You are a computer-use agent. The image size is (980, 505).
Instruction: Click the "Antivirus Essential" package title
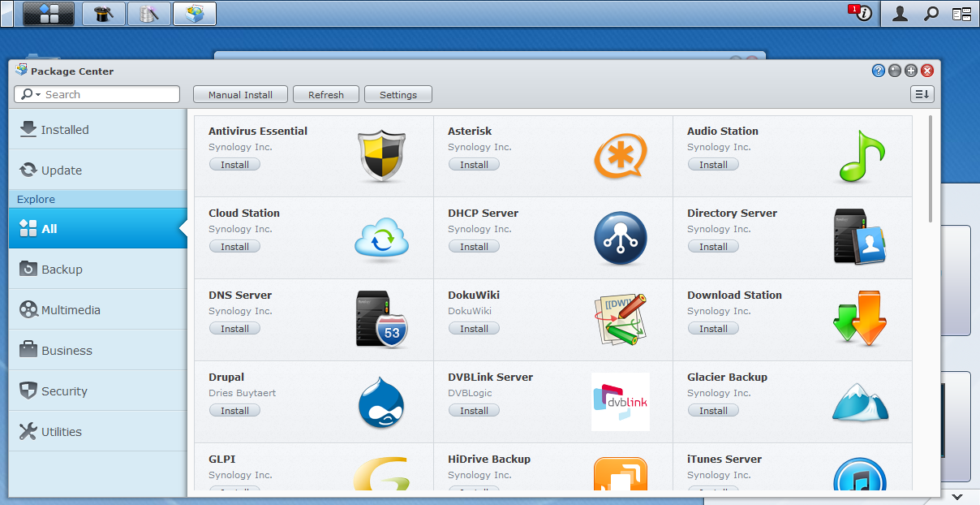pos(258,131)
